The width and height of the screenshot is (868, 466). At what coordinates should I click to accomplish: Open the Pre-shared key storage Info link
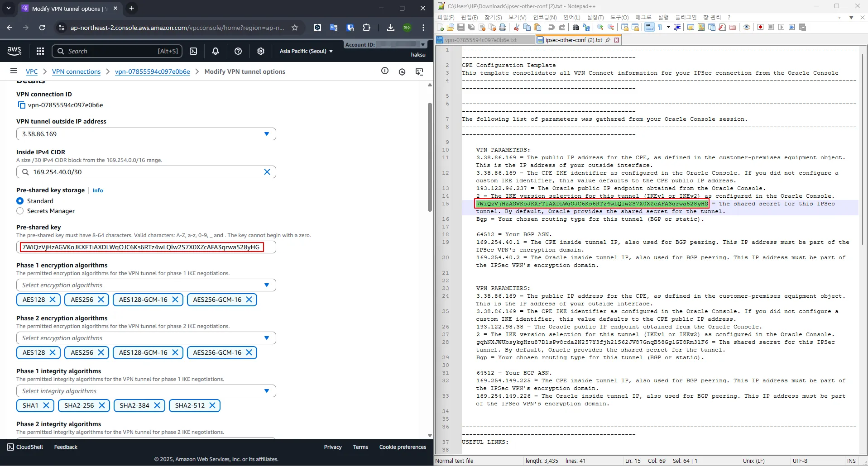(98, 190)
